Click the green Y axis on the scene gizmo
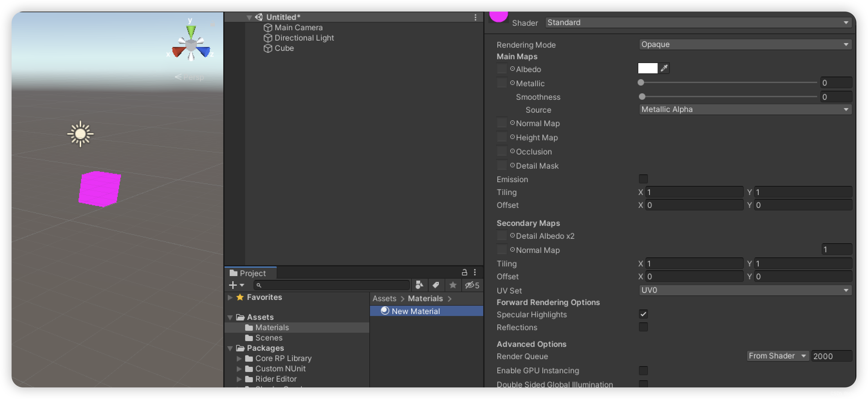Image resolution: width=868 pixels, height=399 pixels. pos(191,31)
